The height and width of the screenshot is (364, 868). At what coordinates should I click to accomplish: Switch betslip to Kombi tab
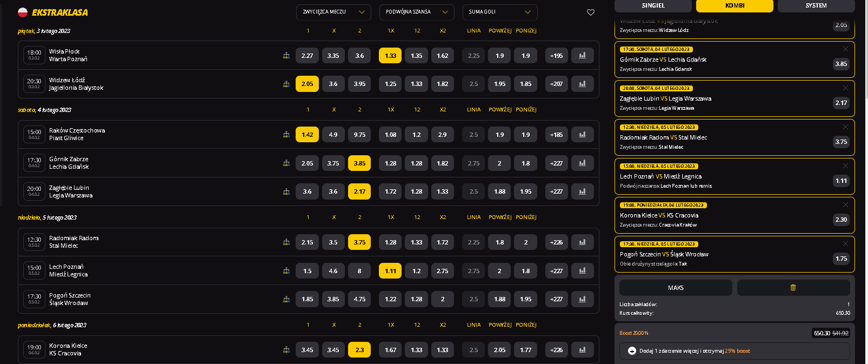pyautogui.click(x=735, y=5)
